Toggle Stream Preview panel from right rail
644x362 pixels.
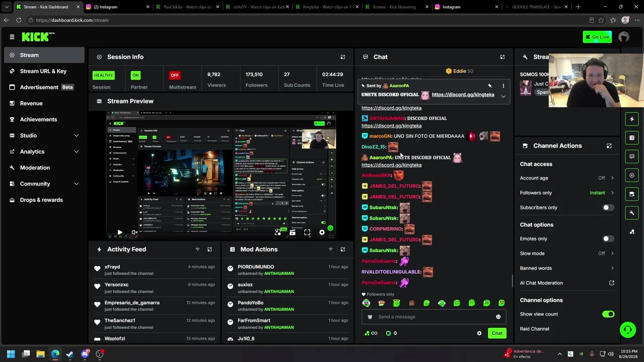click(632, 175)
